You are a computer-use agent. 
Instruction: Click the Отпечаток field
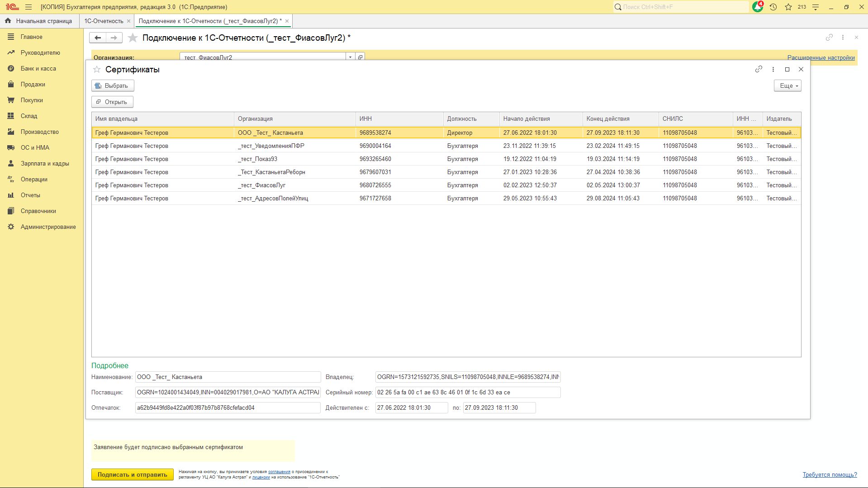(x=228, y=407)
